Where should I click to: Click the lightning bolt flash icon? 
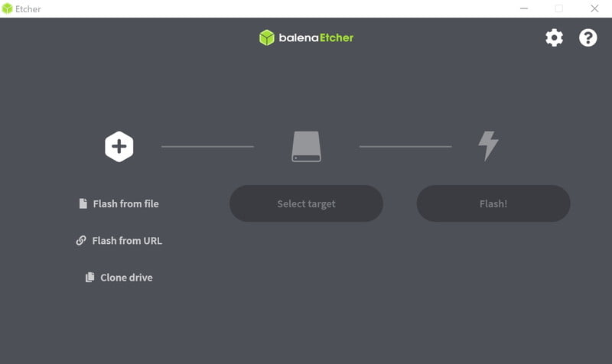point(488,146)
